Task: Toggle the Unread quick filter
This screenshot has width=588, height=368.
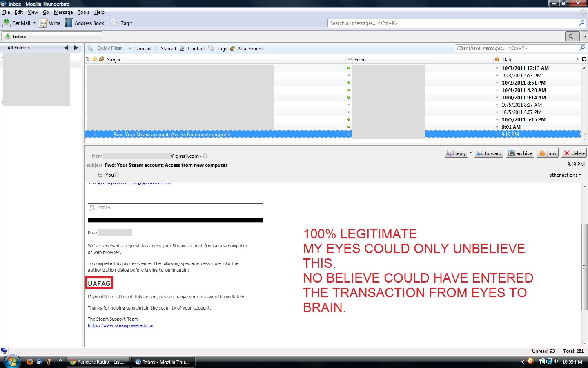Action: (139, 49)
